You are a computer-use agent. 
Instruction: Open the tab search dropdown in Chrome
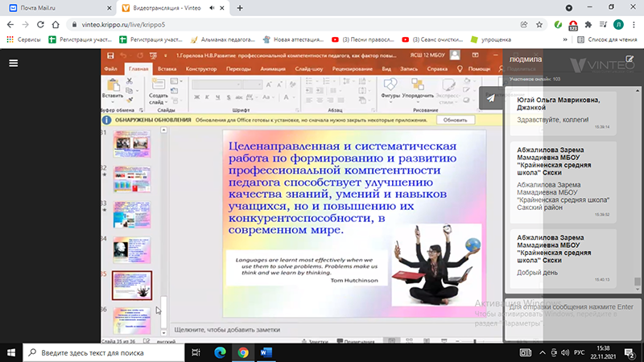pyautogui.click(x=569, y=8)
